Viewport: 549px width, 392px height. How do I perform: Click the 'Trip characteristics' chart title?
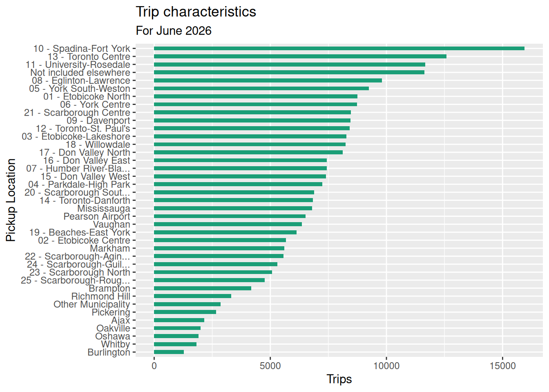(196, 12)
